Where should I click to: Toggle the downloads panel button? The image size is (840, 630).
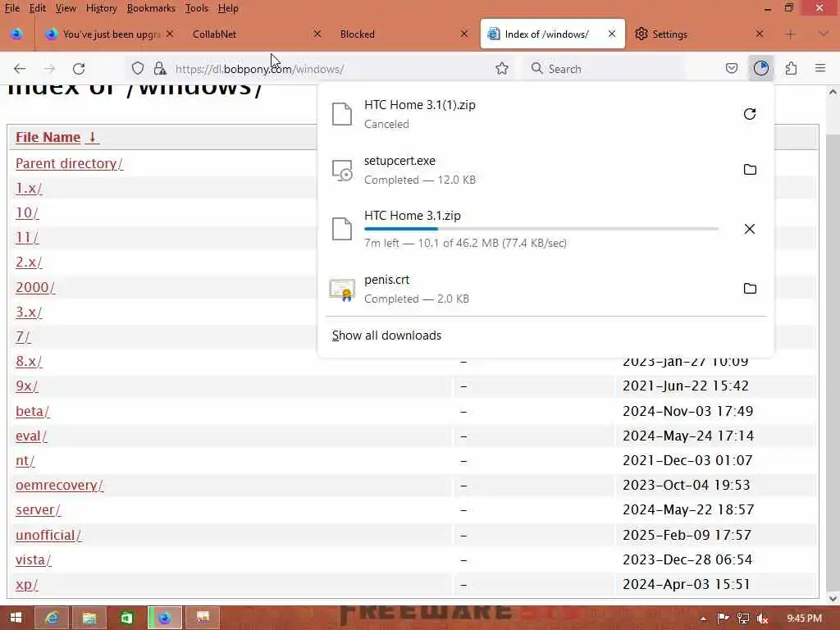(760, 69)
